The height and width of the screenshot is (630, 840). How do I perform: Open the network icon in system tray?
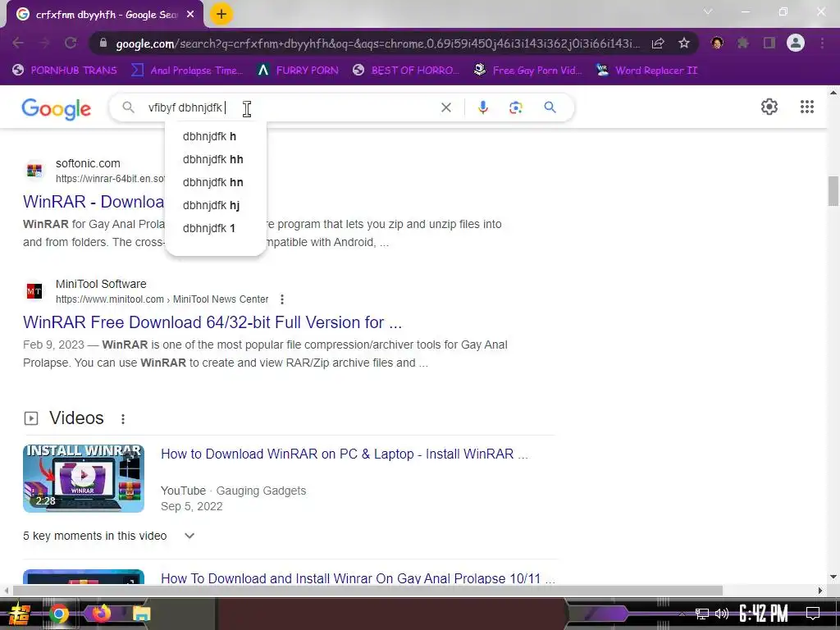(702, 614)
